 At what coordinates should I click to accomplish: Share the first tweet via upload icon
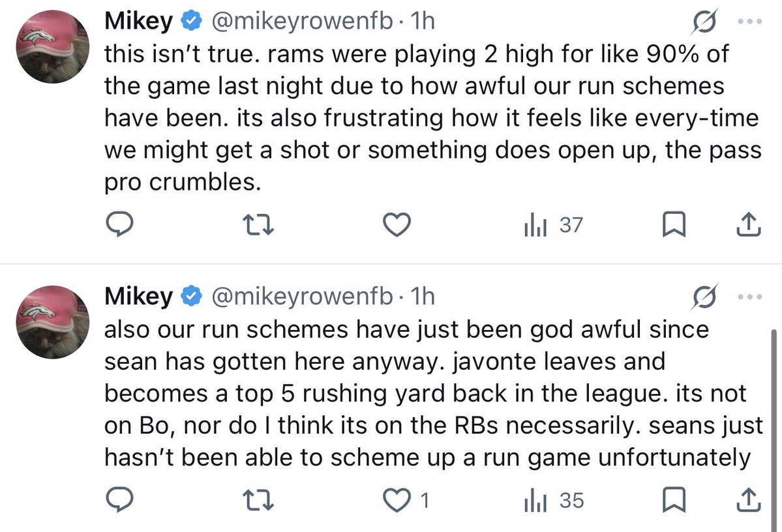[x=749, y=225]
